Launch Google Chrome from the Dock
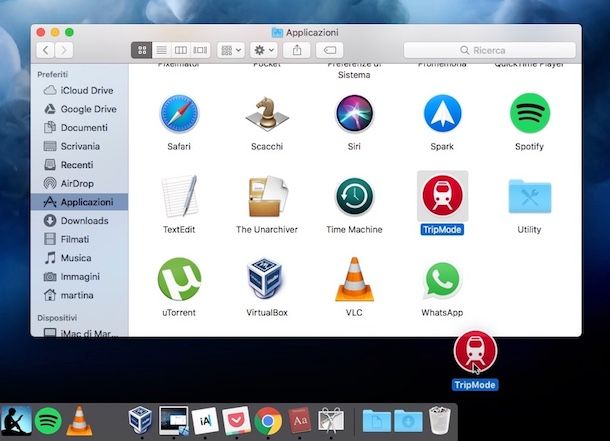Image resolution: width=610 pixels, height=441 pixels. pos(268,421)
